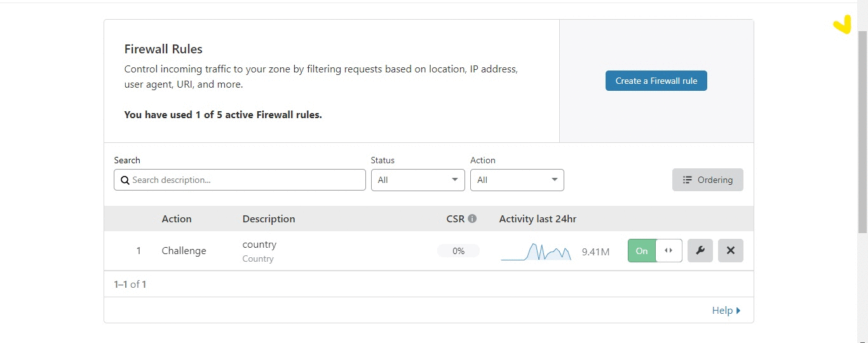
Task: Click the Create a Firewall rule button
Action: click(x=656, y=81)
